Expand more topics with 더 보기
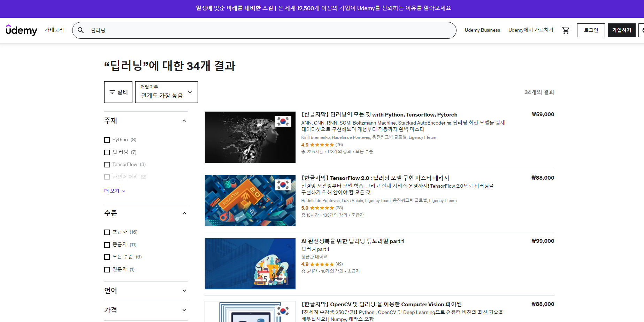 115,191
